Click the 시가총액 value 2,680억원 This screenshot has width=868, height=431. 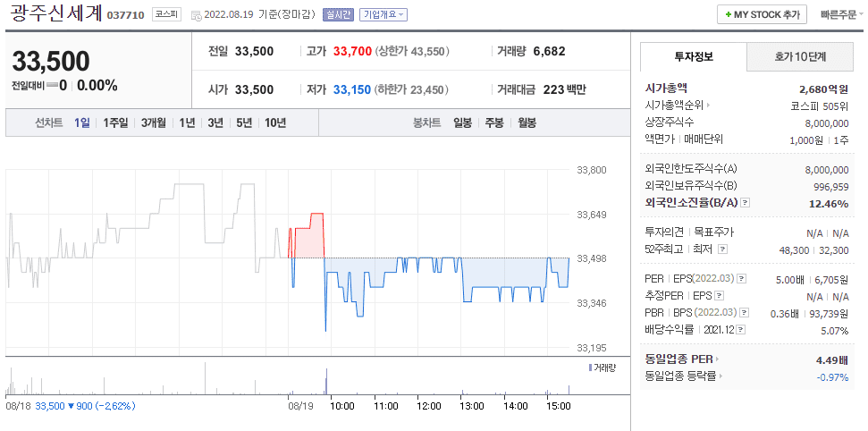click(823, 89)
